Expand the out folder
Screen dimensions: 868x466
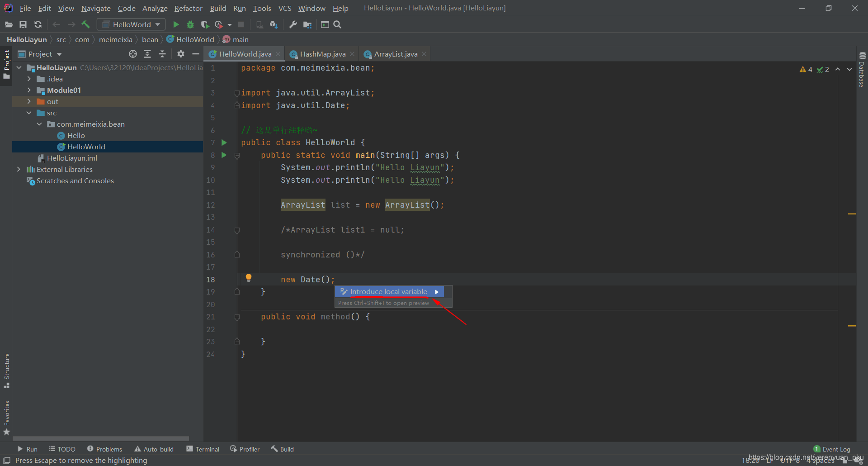pos(29,101)
